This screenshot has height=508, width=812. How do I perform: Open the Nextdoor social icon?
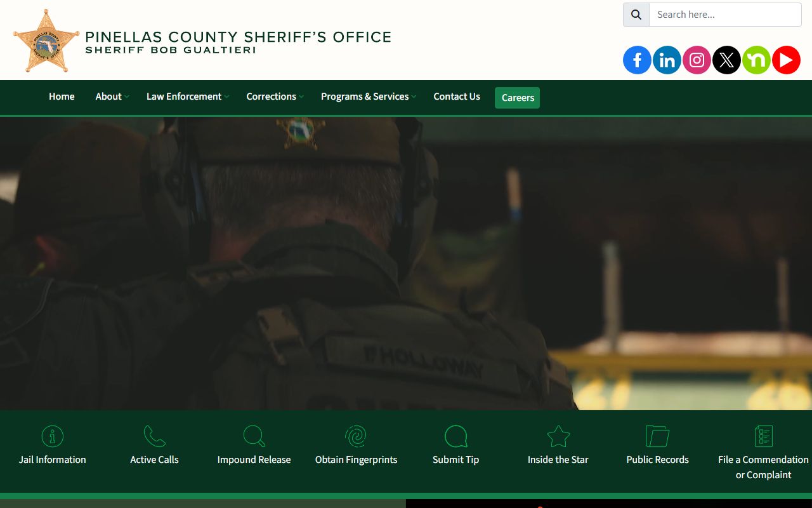756,60
